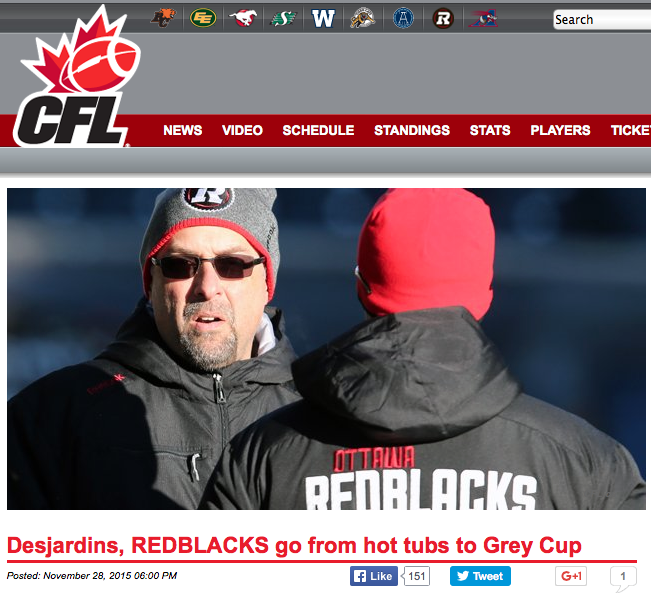
Task: Go to the CFL home logo
Action: pyautogui.click(x=75, y=77)
